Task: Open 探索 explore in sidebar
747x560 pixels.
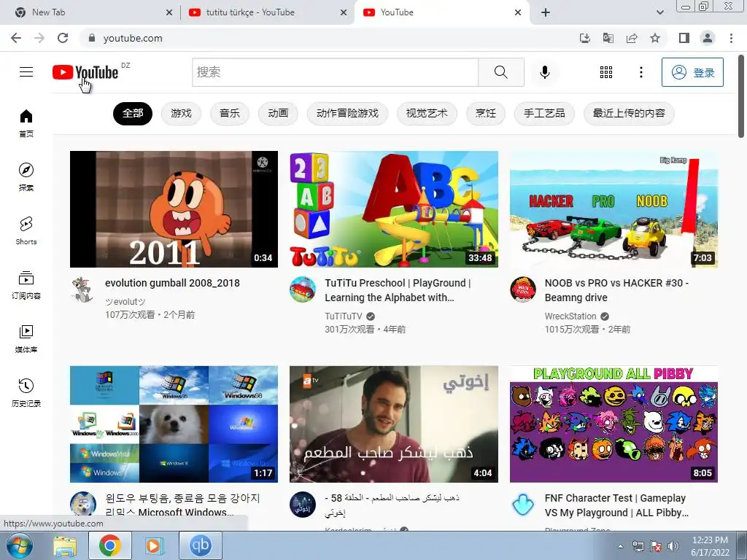Action: tap(26, 177)
